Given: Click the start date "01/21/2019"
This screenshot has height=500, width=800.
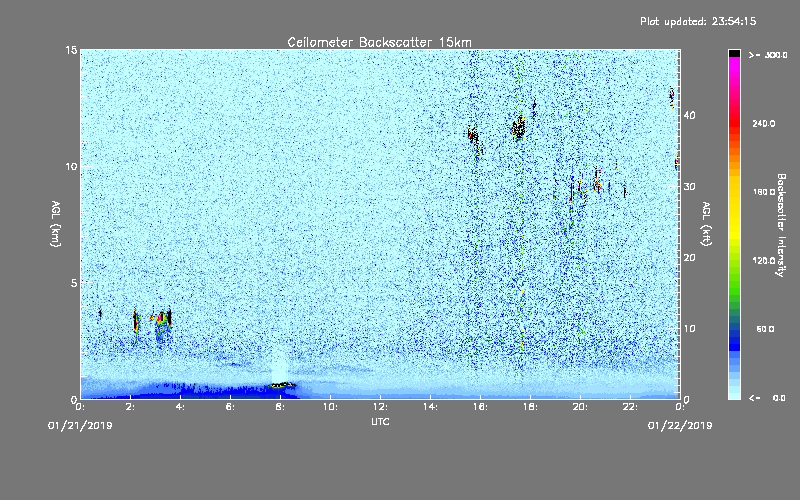Looking at the screenshot, I should point(80,425).
